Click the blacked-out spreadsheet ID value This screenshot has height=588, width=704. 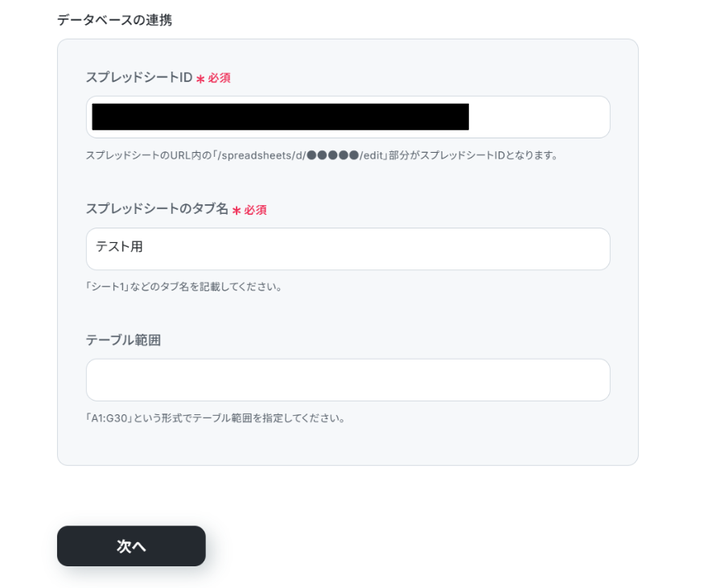point(280,117)
